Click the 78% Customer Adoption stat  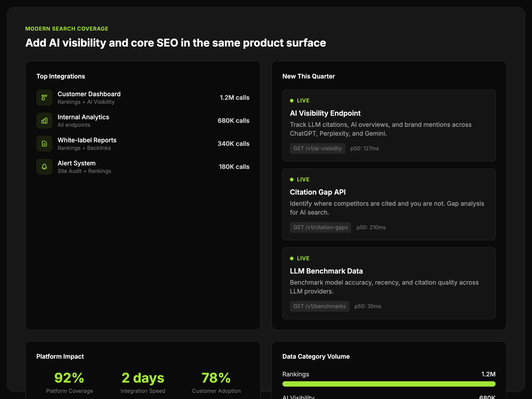coord(216,378)
